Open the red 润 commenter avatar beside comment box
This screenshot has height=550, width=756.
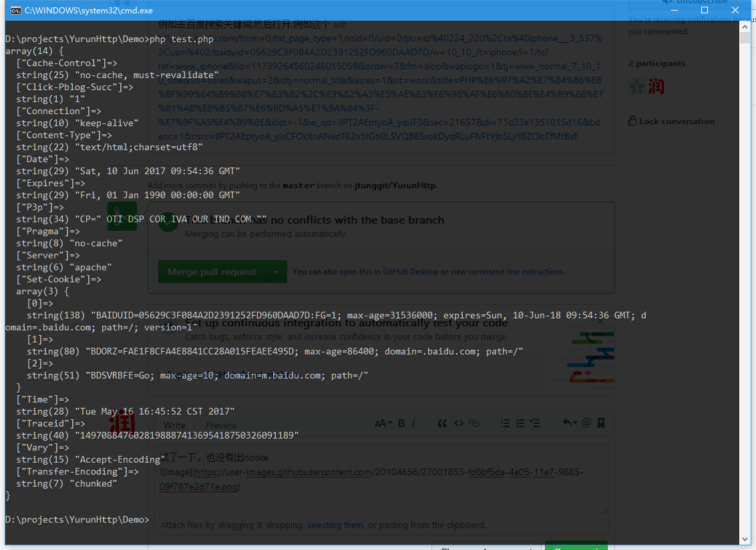(x=122, y=423)
